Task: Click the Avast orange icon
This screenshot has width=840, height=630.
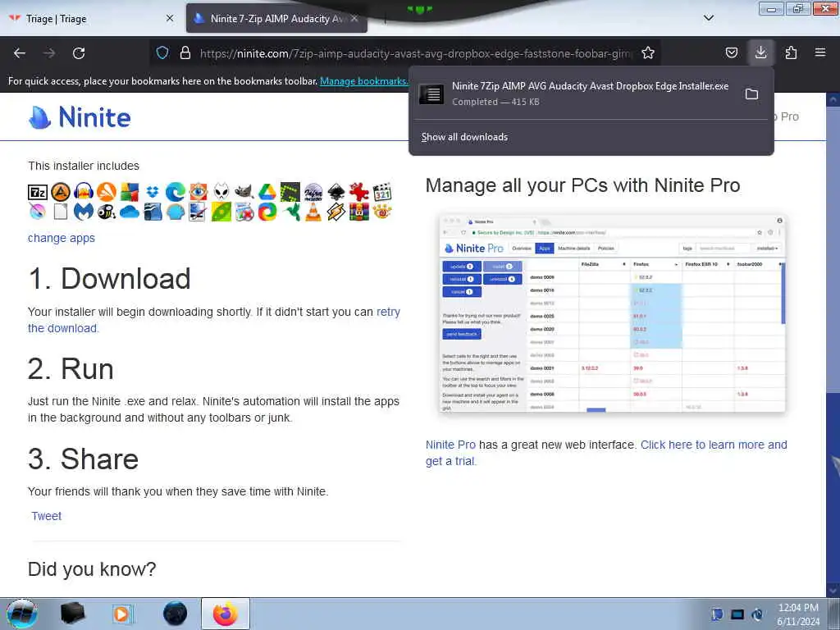Action: click(x=107, y=192)
